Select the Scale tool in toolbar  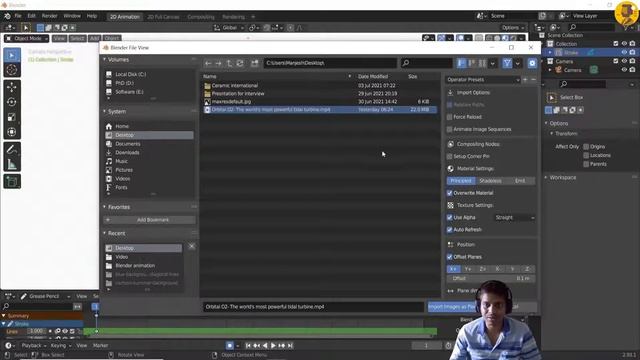[12, 117]
